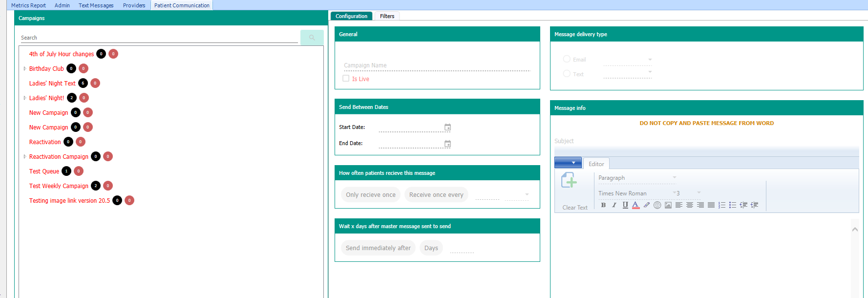Open the font size dropdown showing 3
The height and width of the screenshot is (298, 868).
click(699, 193)
